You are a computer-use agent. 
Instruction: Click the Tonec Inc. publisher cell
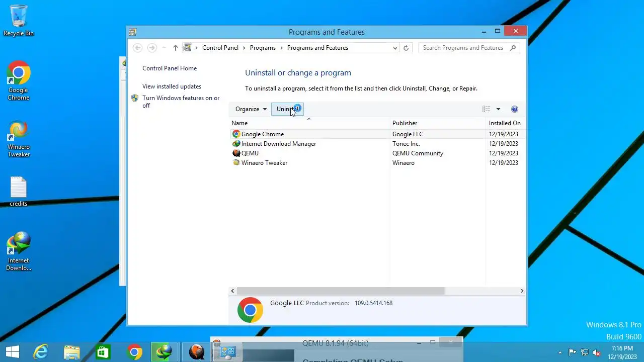click(x=407, y=144)
